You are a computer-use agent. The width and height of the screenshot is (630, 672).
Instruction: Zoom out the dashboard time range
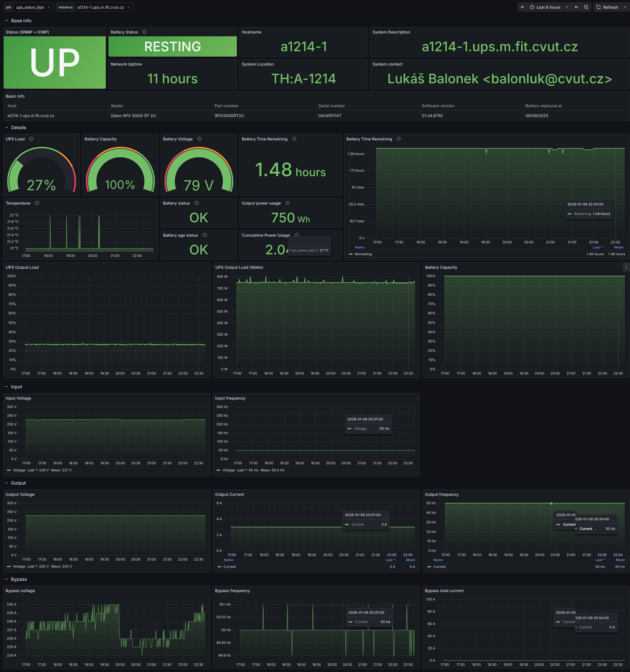[586, 7]
